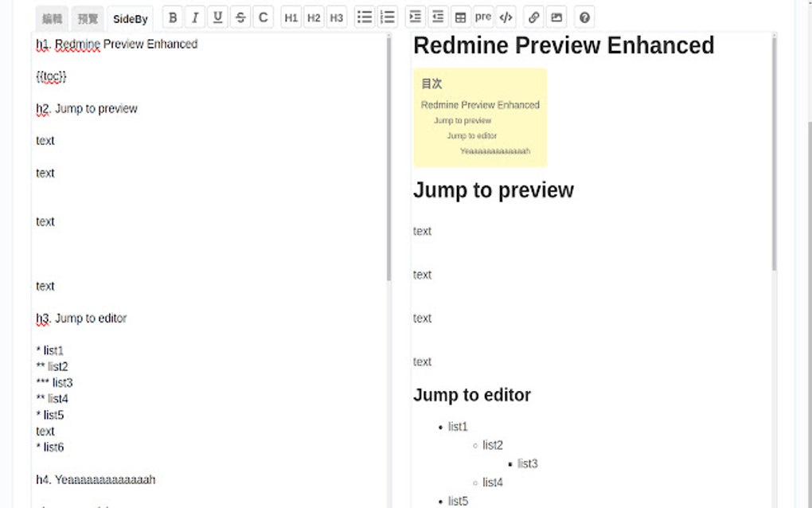The height and width of the screenshot is (508, 812).
Task: Switch to the 預覽 tab
Action: point(87,17)
